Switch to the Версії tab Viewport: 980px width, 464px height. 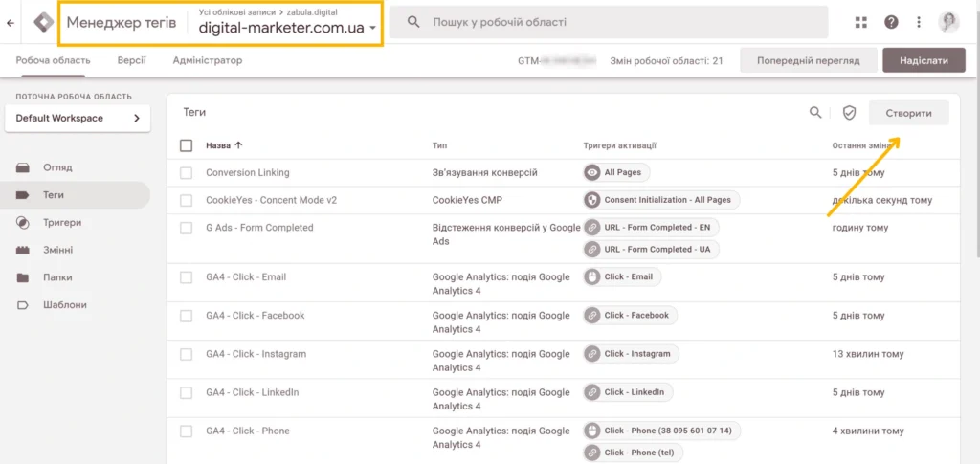point(132,60)
